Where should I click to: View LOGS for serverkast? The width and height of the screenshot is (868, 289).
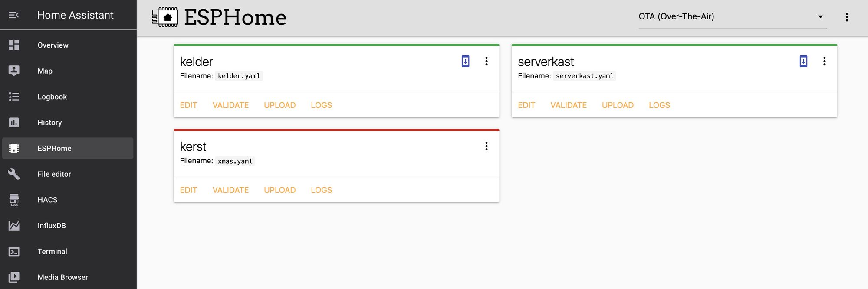(659, 105)
